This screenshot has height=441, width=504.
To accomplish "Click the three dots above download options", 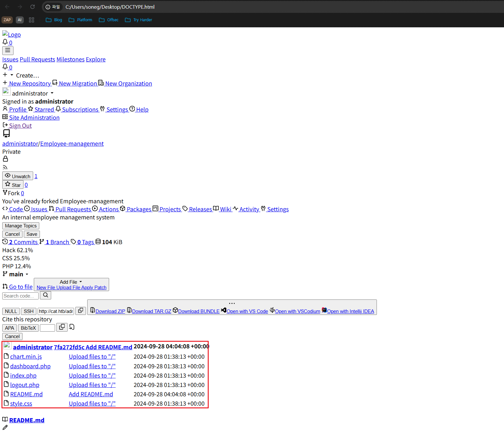I will 232,303.
